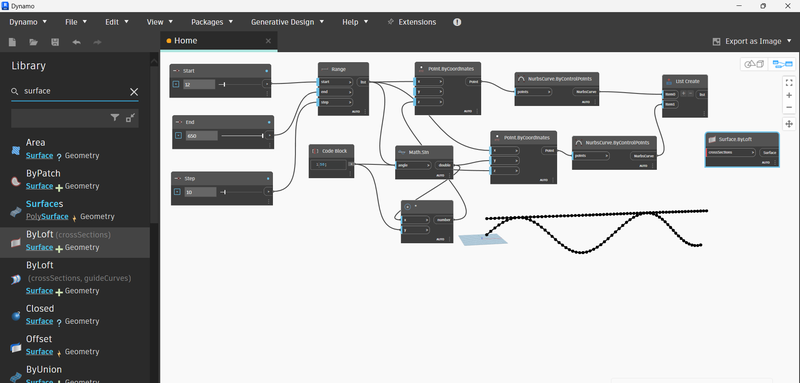
Task: Open the Generative Design menu
Action: pyautogui.click(x=287, y=22)
